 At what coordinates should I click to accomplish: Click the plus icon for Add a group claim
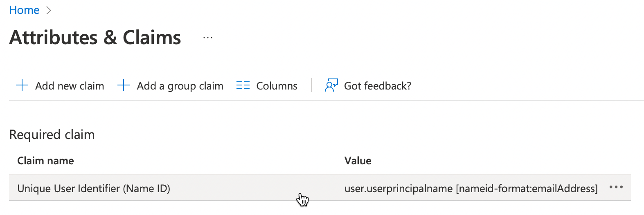[124, 85]
